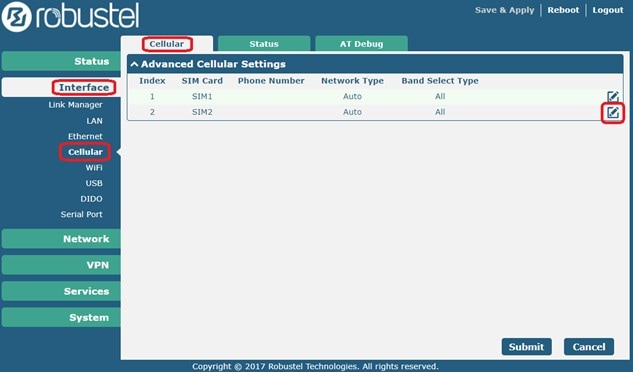The width and height of the screenshot is (633, 372).
Task: Click Save & Apply in header
Action: point(505,10)
